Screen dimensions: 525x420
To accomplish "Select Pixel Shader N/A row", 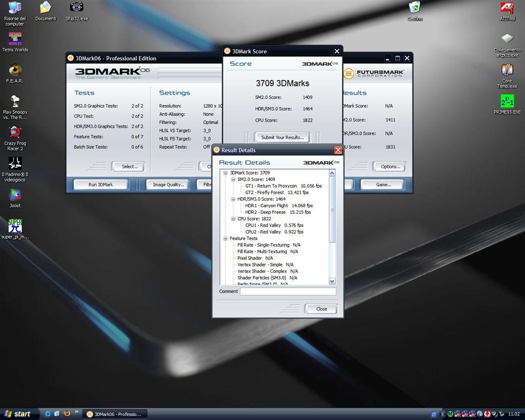I will (x=255, y=258).
